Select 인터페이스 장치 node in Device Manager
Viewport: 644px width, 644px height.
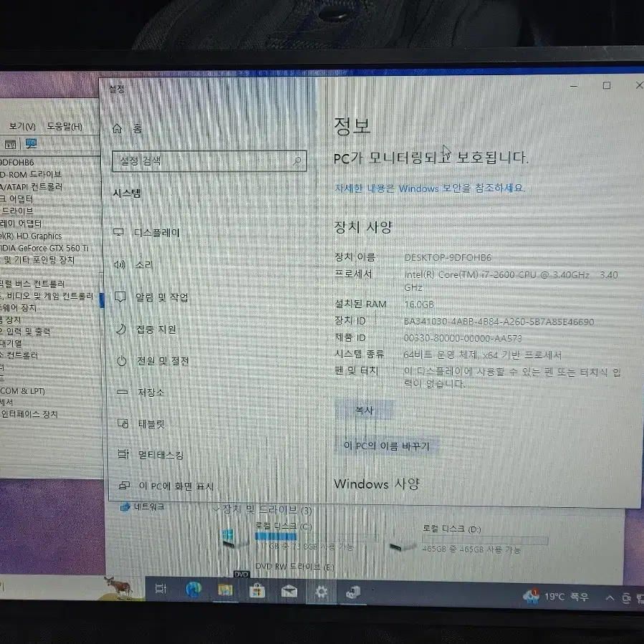[x=29, y=414]
